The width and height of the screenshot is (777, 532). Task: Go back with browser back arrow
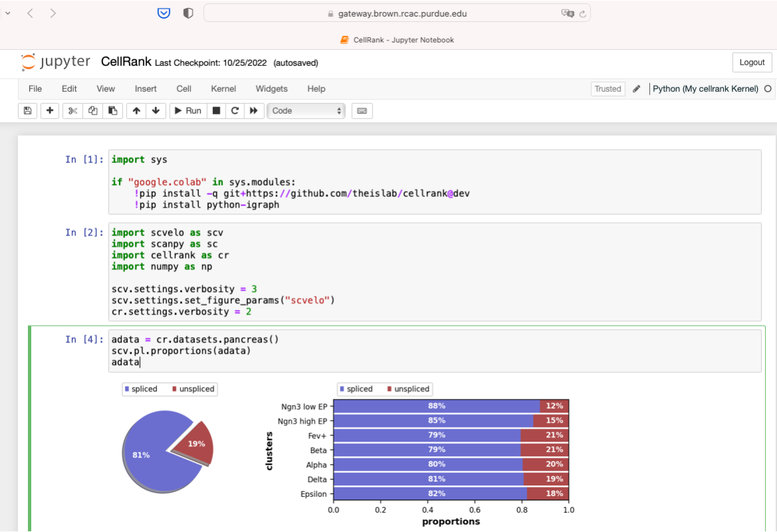pyautogui.click(x=30, y=13)
